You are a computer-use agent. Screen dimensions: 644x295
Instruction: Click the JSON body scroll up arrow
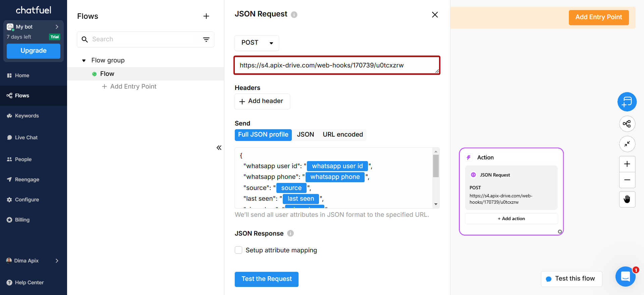(436, 151)
